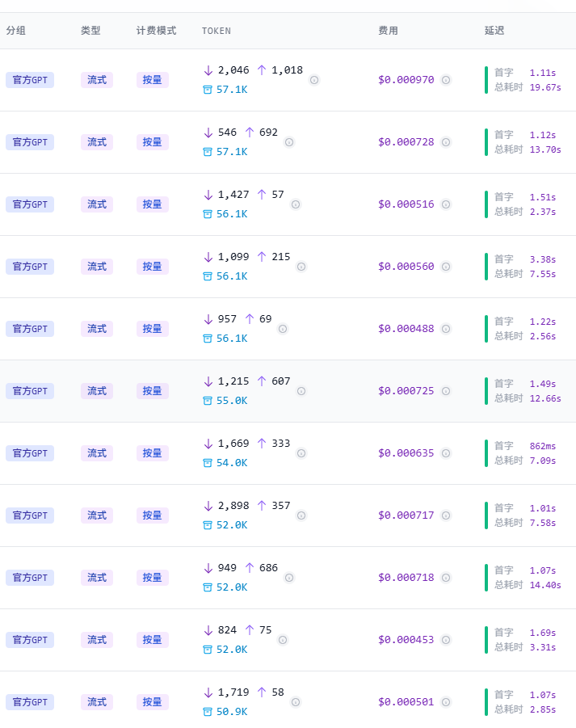This screenshot has width=576, height=728.
Task: Click the $0.000635 cost value
Action: 406,453
